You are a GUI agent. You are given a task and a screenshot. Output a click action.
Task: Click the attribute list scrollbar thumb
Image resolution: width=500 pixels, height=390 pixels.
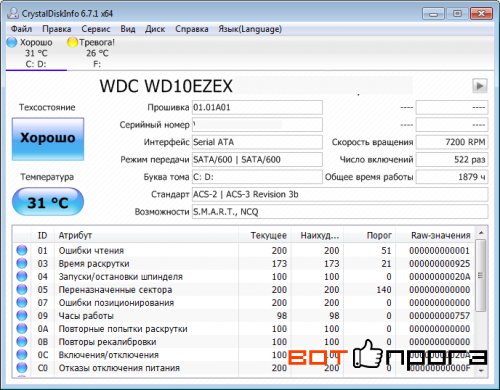click(481, 275)
